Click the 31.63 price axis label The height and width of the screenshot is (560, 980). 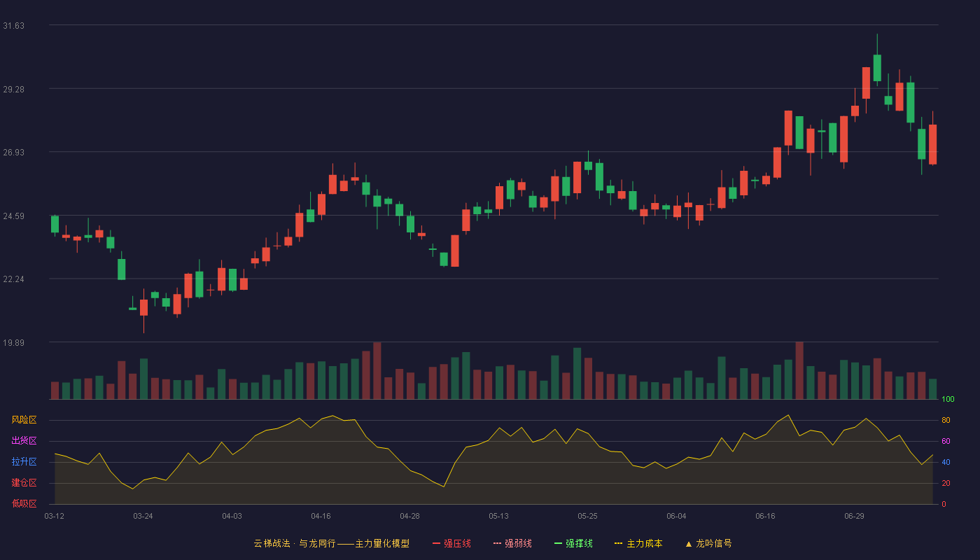pyautogui.click(x=13, y=26)
